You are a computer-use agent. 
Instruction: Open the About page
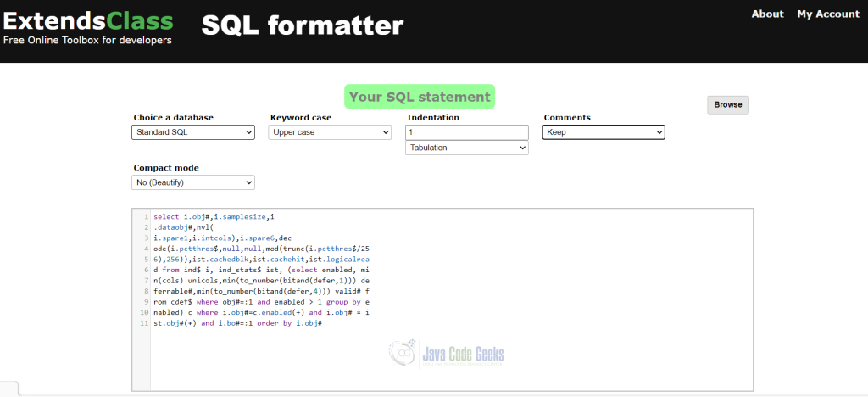(767, 14)
